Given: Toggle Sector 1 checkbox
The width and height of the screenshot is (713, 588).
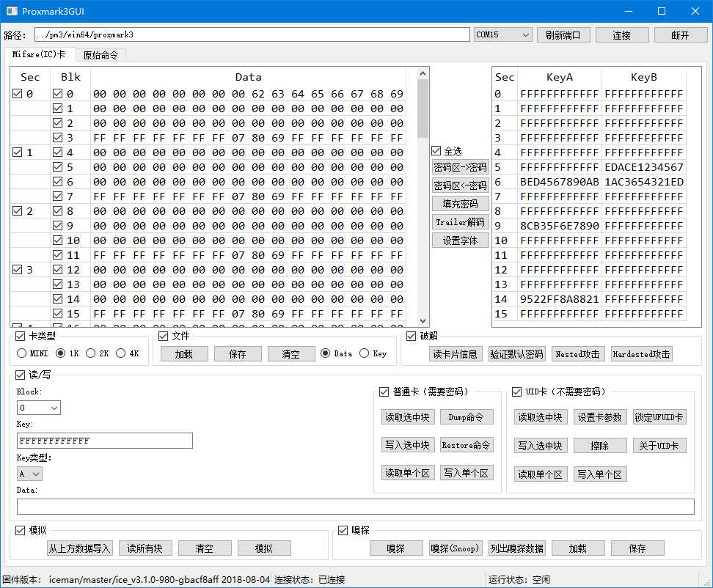Looking at the screenshot, I should [18, 152].
